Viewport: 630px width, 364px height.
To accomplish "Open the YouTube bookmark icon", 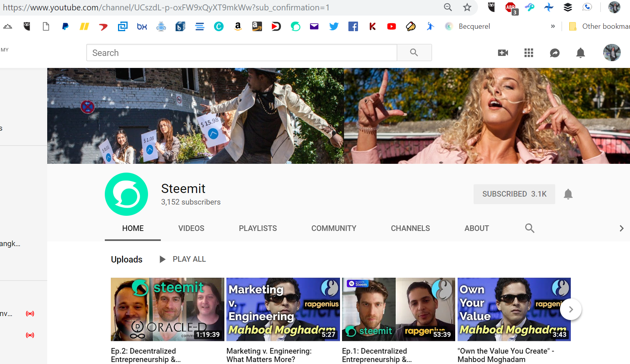I will click(392, 26).
